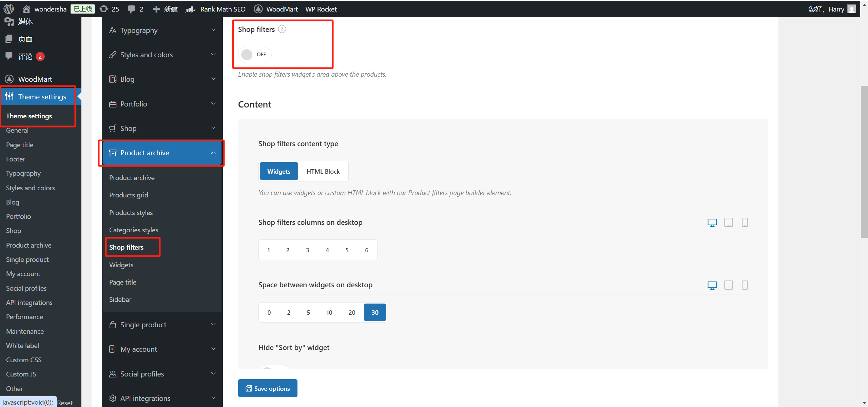Toggle the Shop filters OFF switch
The image size is (868, 407).
click(x=254, y=55)
